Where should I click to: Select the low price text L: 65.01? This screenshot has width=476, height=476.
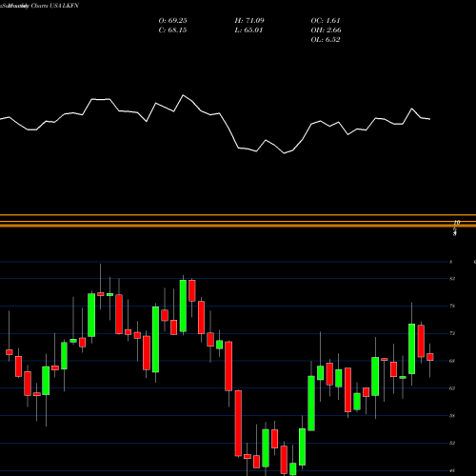(x=248, y=30)
